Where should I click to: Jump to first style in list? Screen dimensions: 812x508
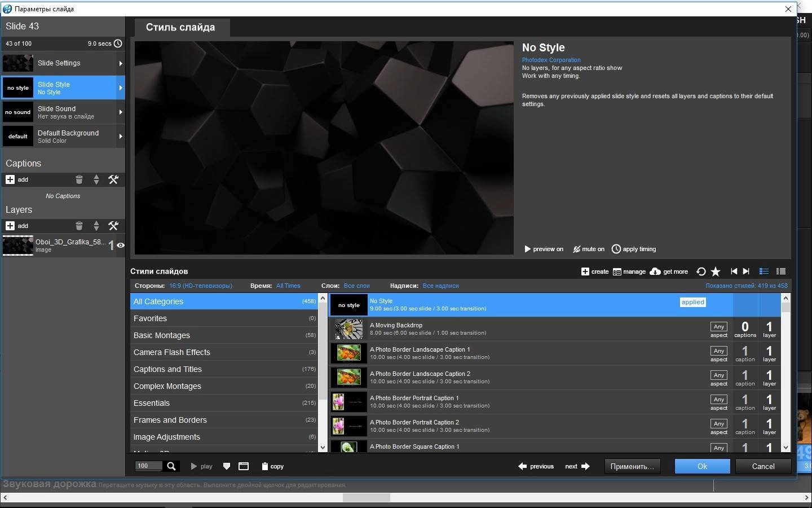coord(734,271)
